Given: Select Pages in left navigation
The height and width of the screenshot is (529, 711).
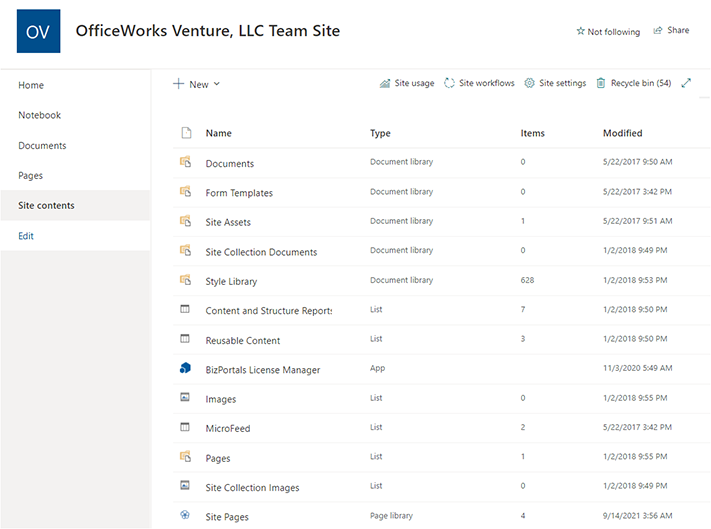Looking at the screenshot, I should (31, 175).
